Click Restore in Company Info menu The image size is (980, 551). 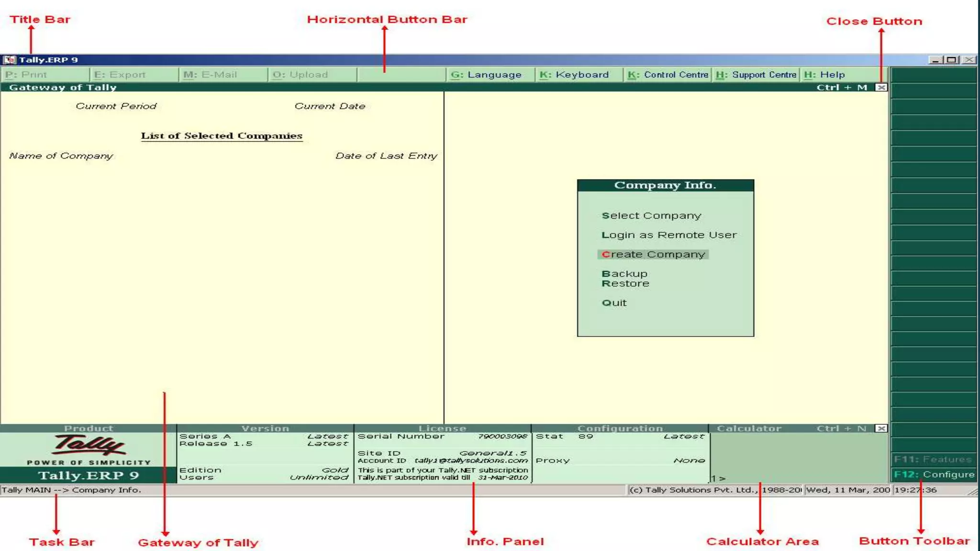coord(625,284)
